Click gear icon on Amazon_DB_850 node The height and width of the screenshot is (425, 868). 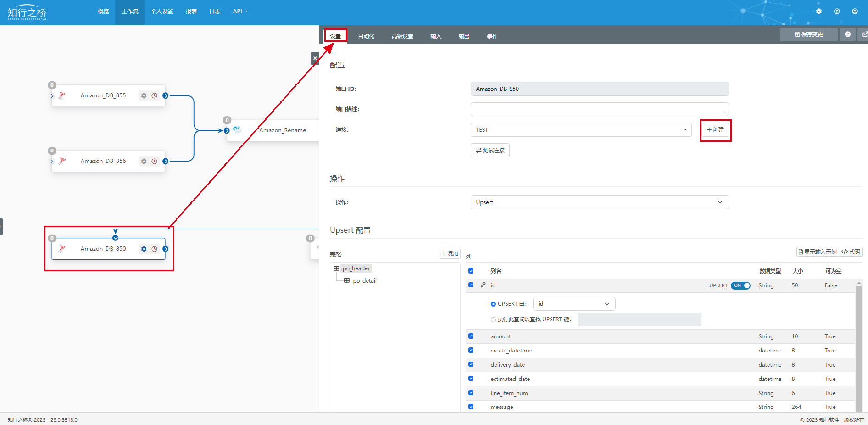(x=144, y=249)
